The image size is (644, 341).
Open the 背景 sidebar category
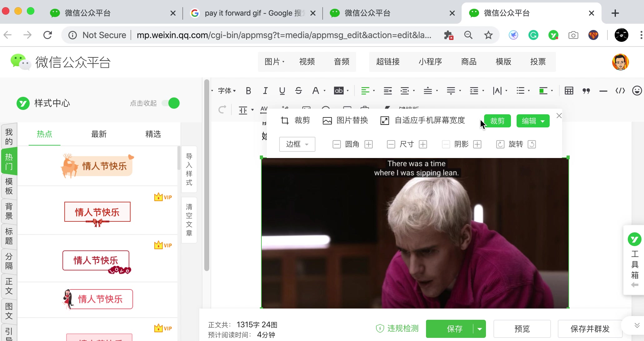[x=9, y=211]
